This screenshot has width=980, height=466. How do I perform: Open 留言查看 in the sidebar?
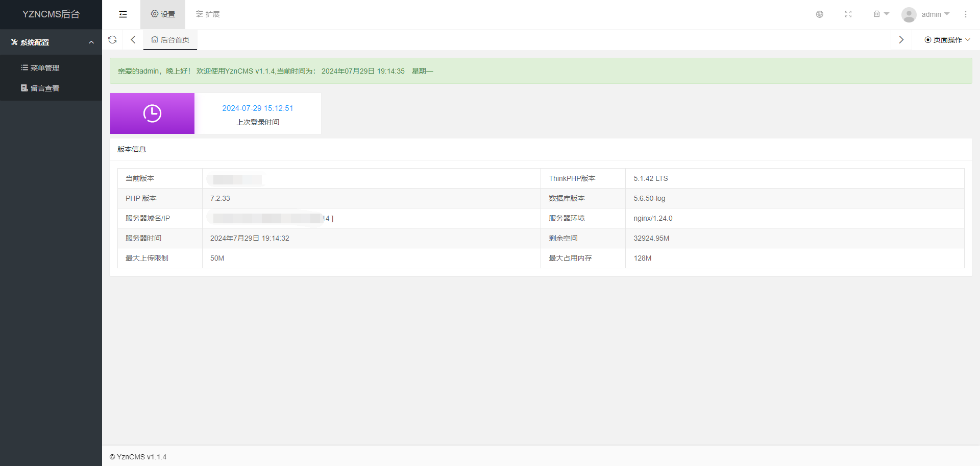point(44,88)
